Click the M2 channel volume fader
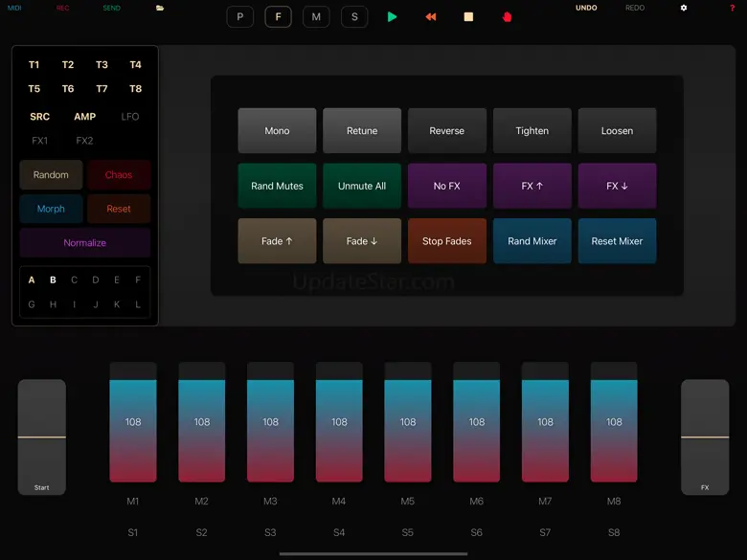The height and width of the screenshot is (560, 747). tap(202, 422)
